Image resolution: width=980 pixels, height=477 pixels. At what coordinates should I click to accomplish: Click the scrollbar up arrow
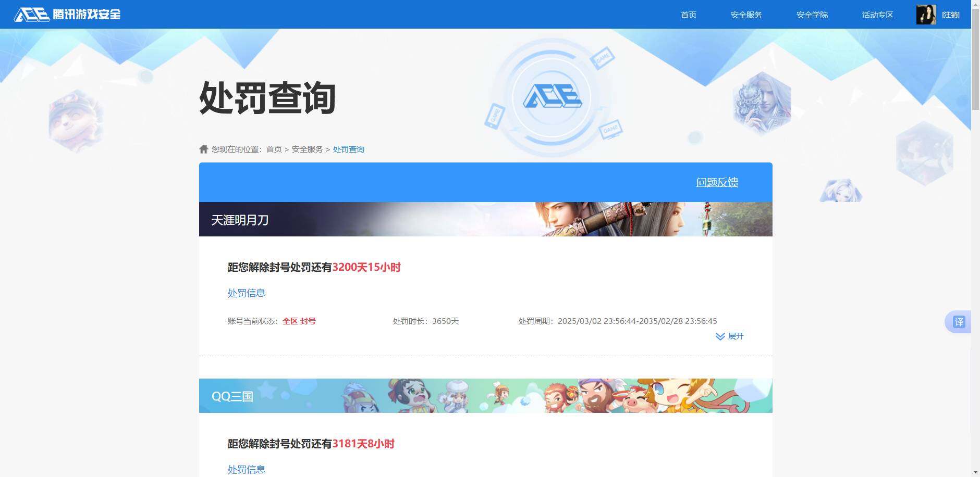point(975,4)
